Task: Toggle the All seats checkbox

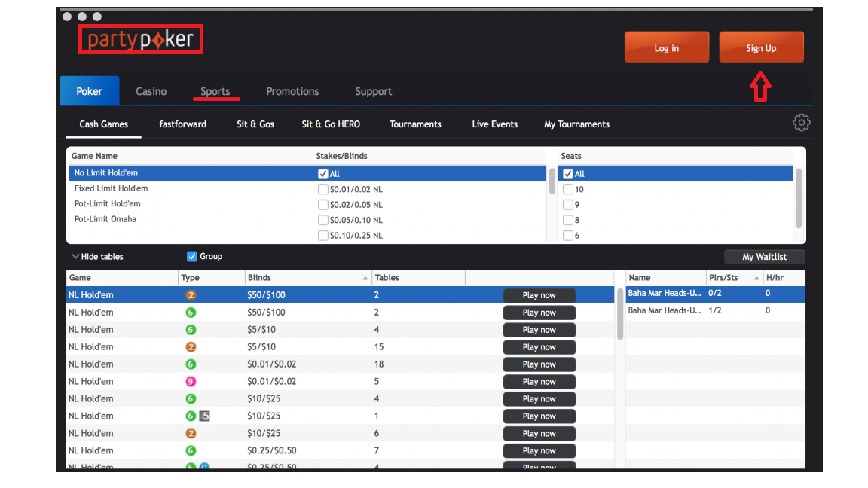Action: [x=568, y=174]
